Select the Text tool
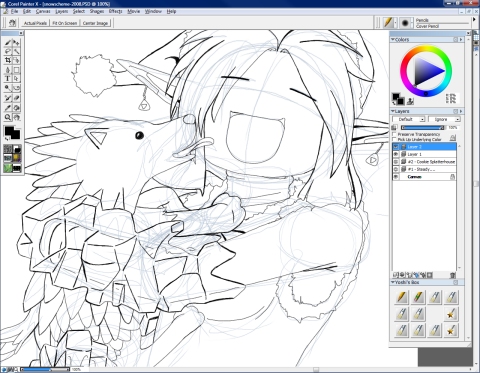480x373 pixels. point(8,79)
